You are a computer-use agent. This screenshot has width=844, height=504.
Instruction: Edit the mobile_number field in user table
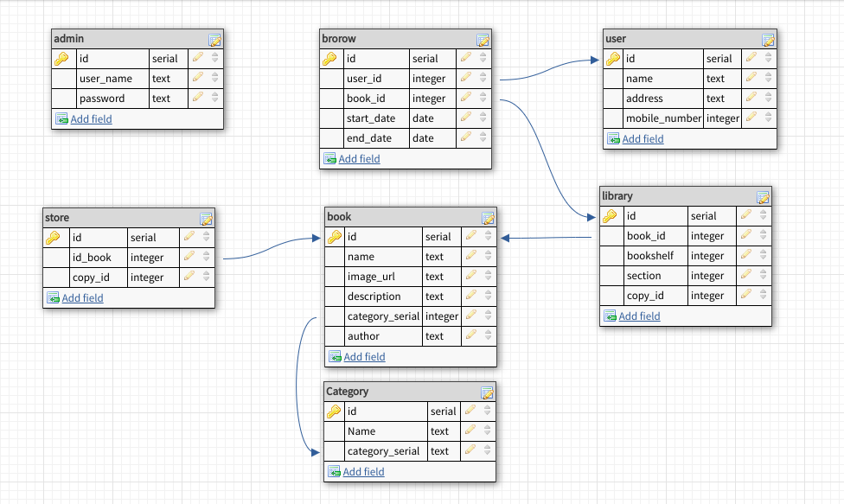click(751, 118)
